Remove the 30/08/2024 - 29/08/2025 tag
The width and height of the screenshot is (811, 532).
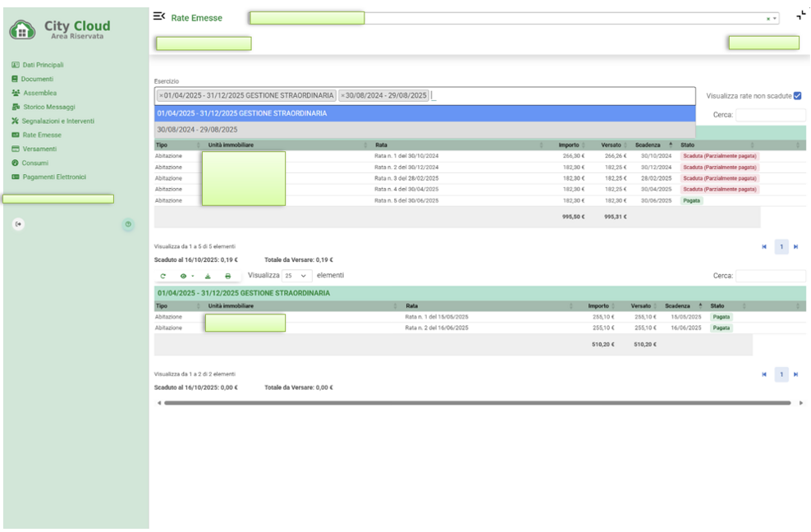click(342, 96)
